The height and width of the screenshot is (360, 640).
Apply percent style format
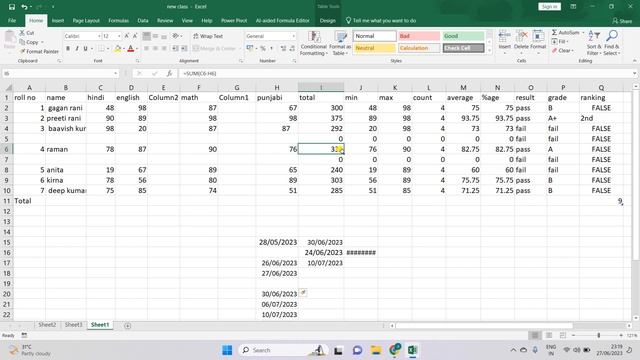263,49
